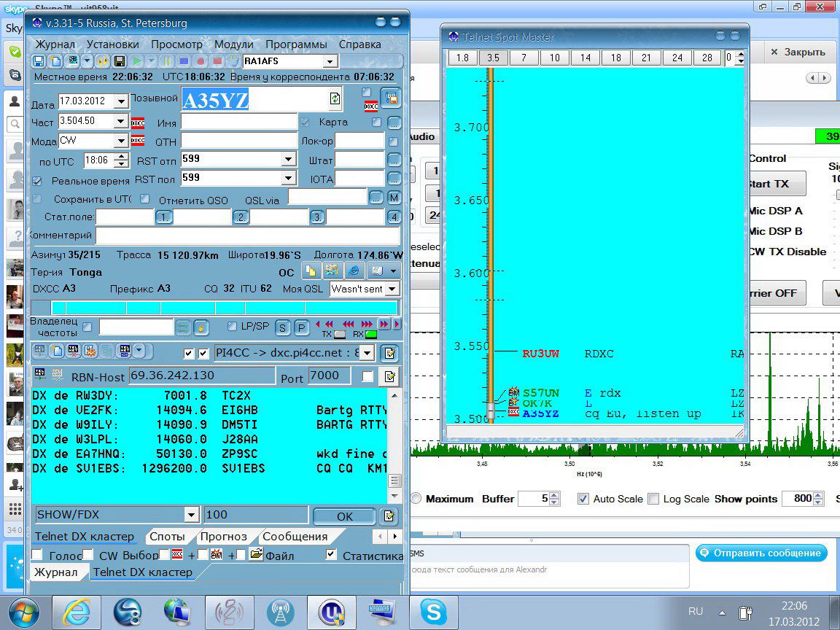Select the 14 MHz band button in Spot Master
Image resolution: width=840 pixels, height=630 pixels.
(x=585, y=58)
